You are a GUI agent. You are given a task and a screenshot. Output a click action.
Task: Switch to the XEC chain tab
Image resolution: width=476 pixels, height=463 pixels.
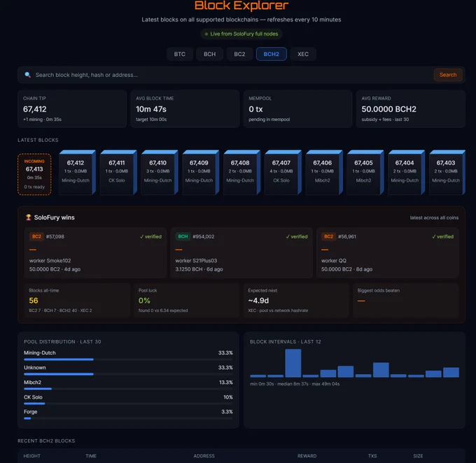(303, 54)
